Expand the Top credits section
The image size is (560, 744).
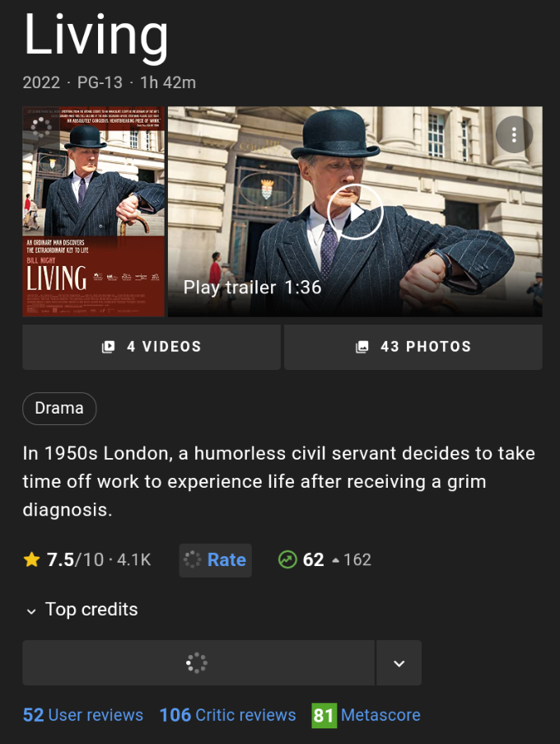pos(82,610)
